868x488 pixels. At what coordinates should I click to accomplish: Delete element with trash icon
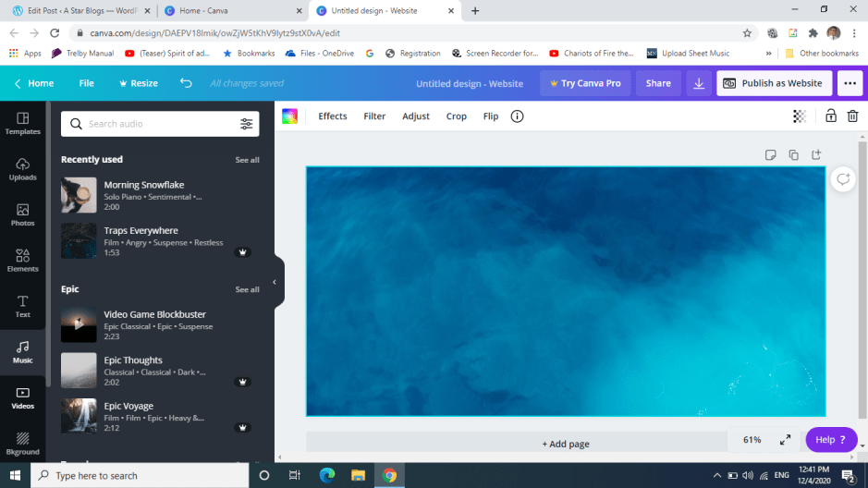[852, 116]
